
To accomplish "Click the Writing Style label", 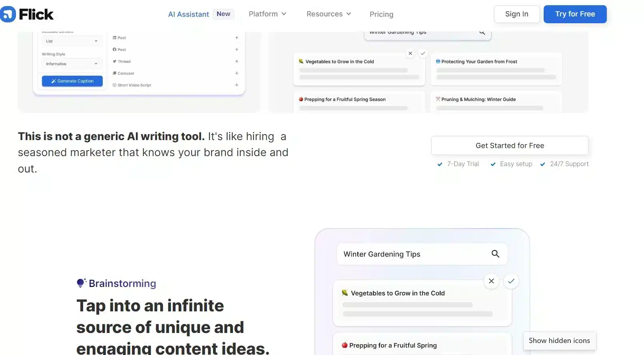I will [x=54, y=54].
